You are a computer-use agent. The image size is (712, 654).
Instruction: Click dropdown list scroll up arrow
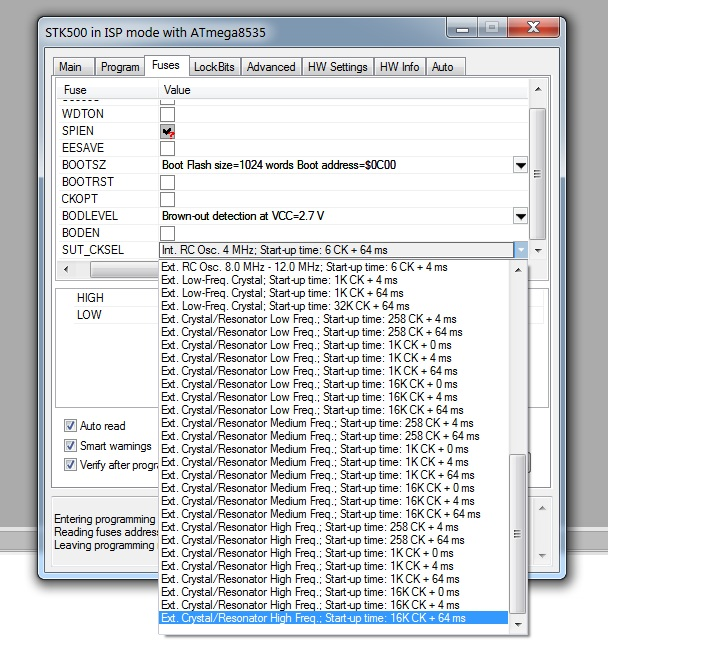coord(518,270)
